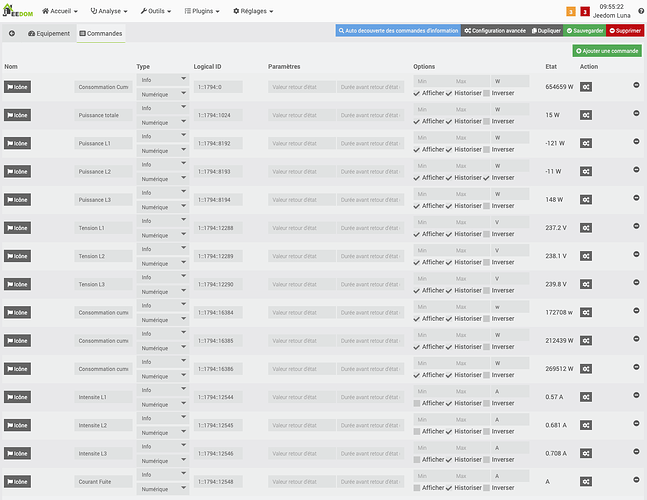The width and height of the screenshot is (647, 500).
Task: Click Auto découverte des commandes d'information
Action: 398,31
